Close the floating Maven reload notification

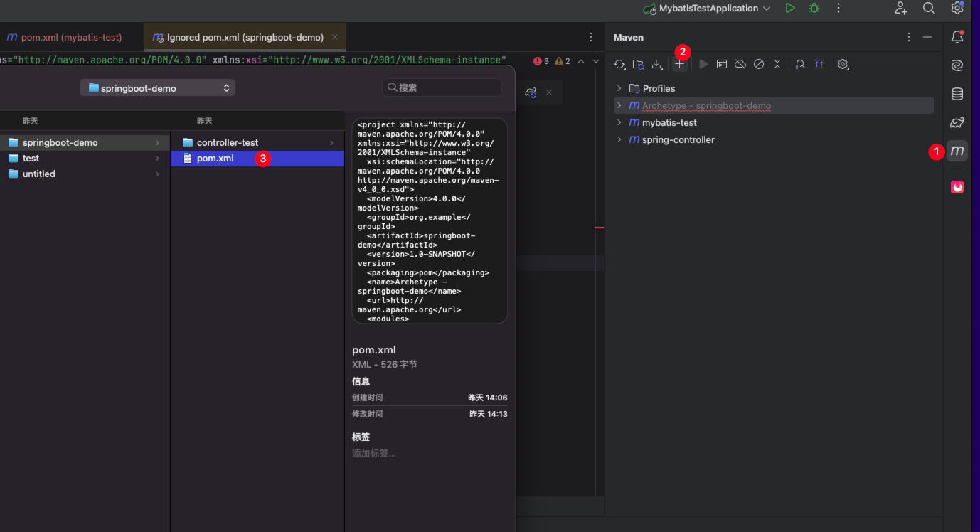pos(549,92)
